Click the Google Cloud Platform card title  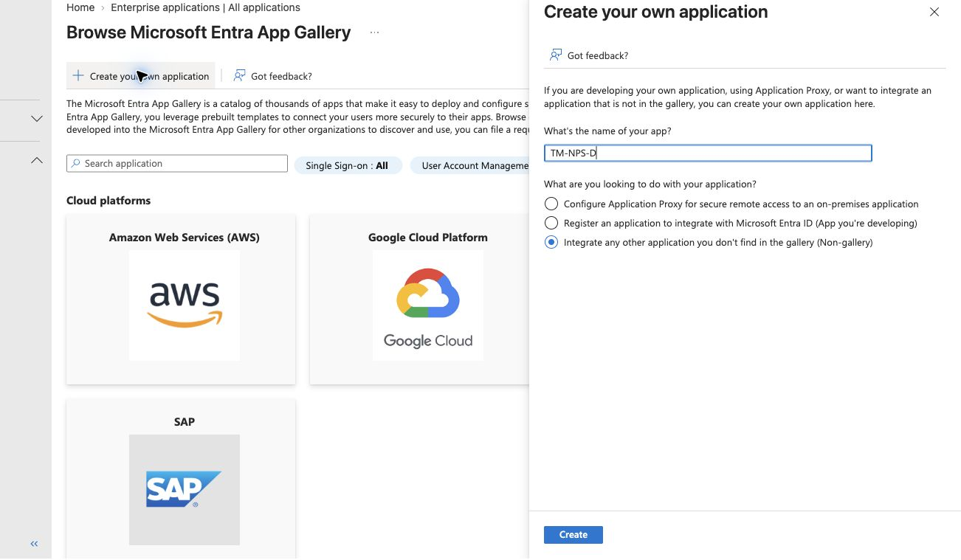tap(428, 238)
